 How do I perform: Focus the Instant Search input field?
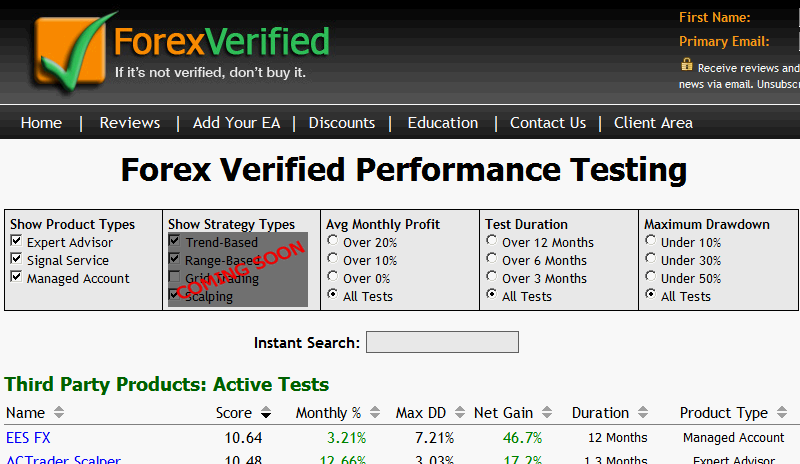[x=442, y=342]
